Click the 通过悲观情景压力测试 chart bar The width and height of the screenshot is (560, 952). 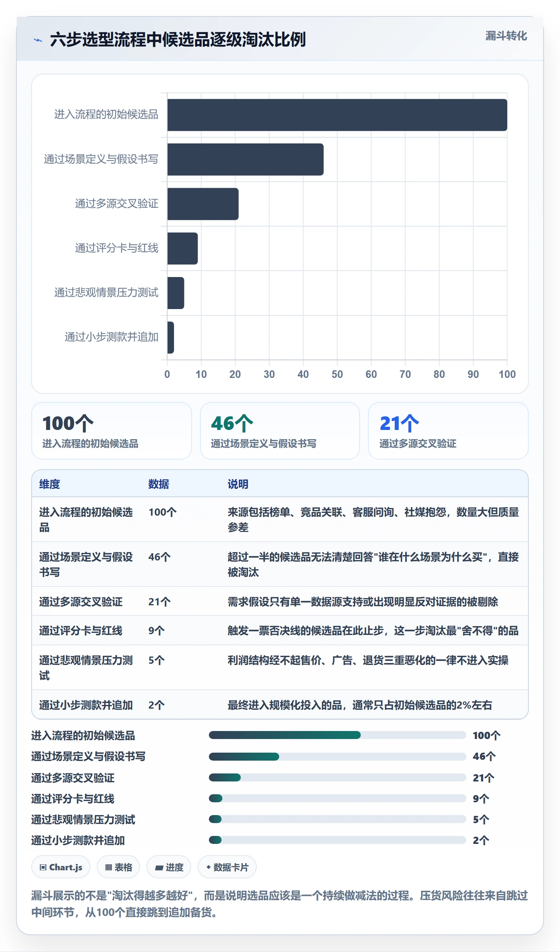pos(176,293)
